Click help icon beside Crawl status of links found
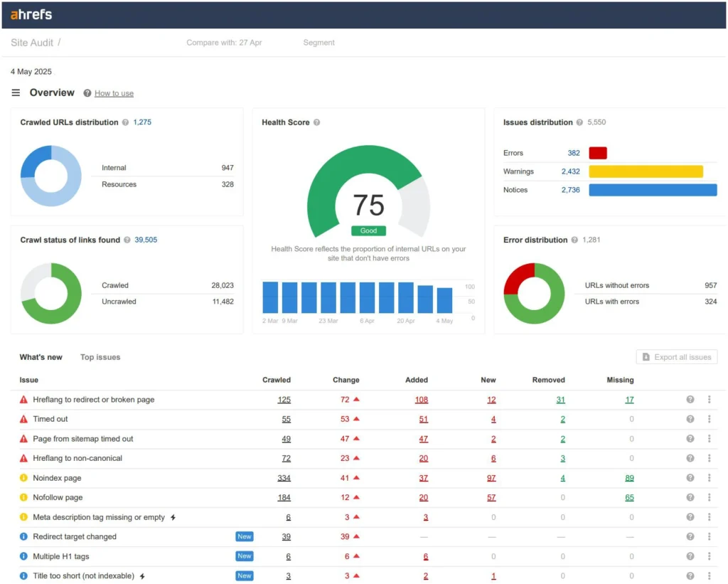 (x=127, y=240)
